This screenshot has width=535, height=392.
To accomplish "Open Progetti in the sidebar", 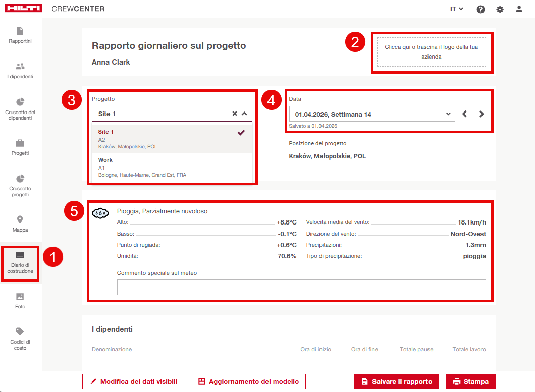I will (20, 147).
